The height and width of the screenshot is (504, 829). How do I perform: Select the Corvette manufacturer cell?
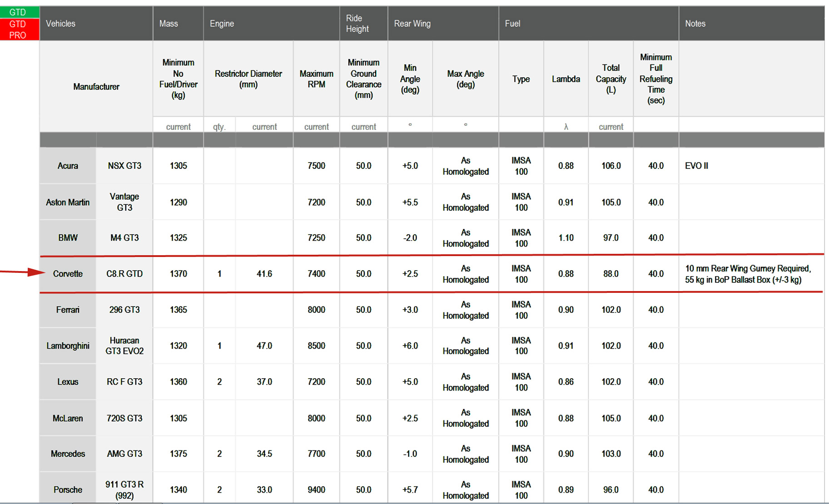pyautogui.click(x=68, y=274)
